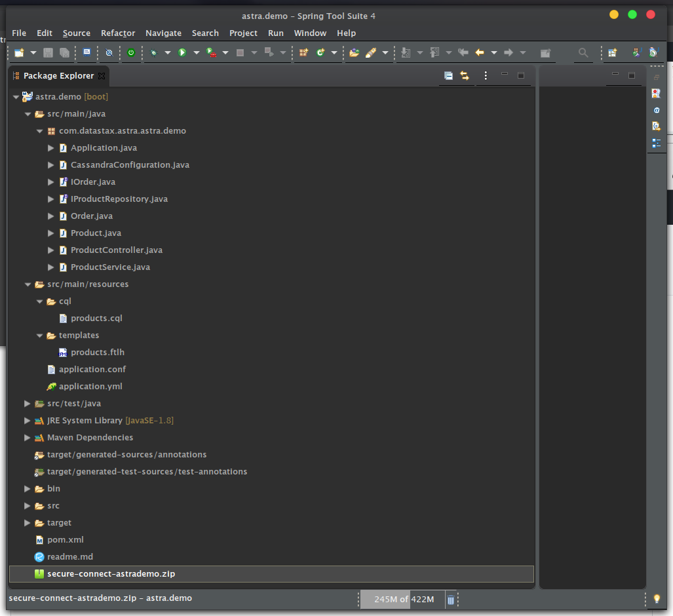Image resolution: width=673 pixels, height=616 pixels.
Task: Toggle Skip All Breakpoints icon
Action: point(109,52)
